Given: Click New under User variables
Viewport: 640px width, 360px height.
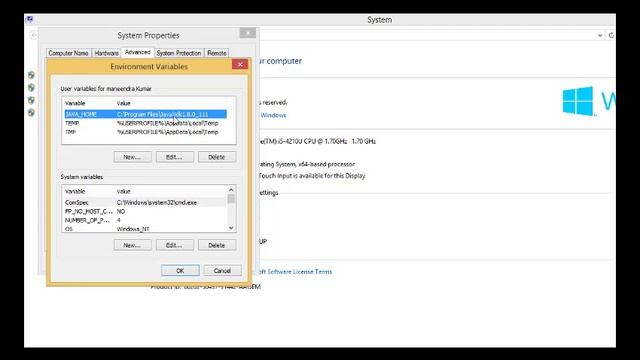Looking at the screenshot, I should 133,157.
